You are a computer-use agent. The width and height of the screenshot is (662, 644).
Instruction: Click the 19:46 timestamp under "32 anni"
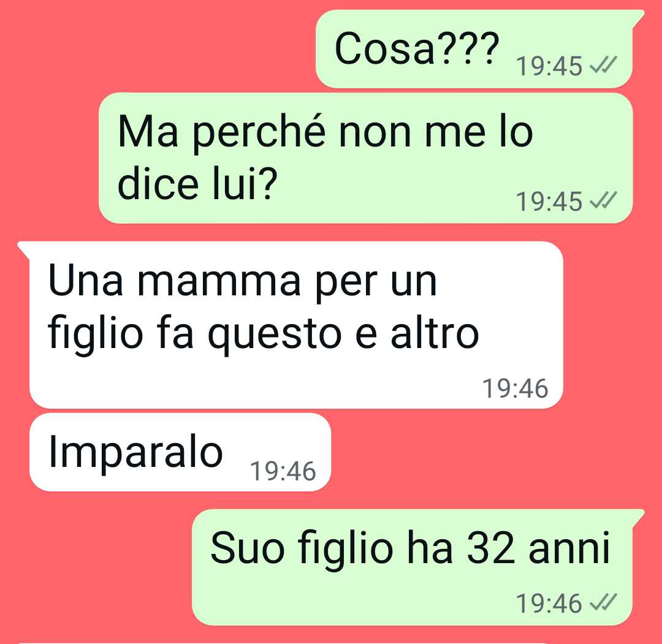coord(549,603)
